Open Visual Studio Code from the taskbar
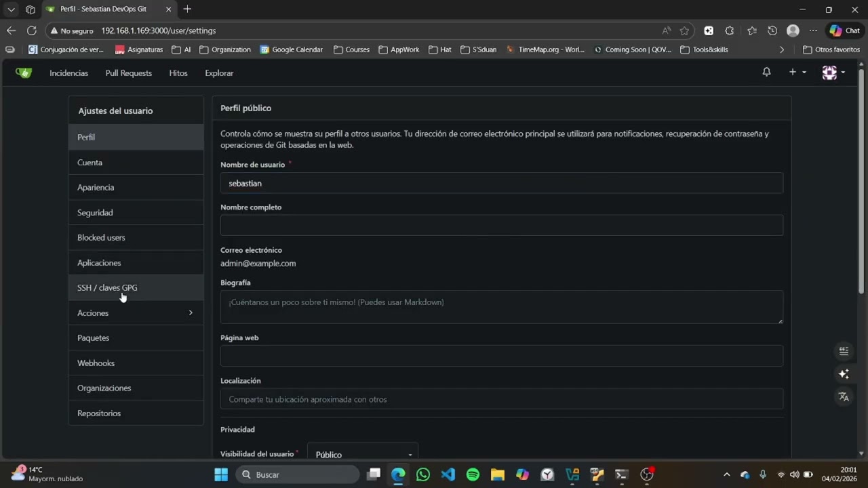Screen dimensions: 868x488 click(x=448, y=474)
